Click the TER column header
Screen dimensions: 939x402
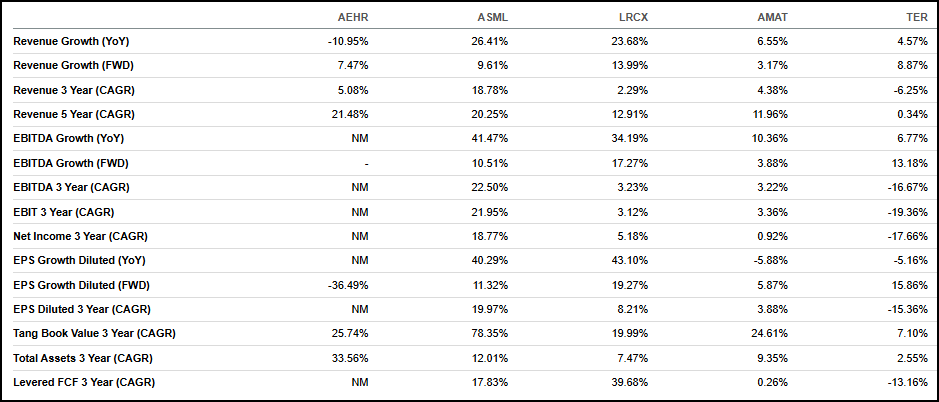[916, 17]
